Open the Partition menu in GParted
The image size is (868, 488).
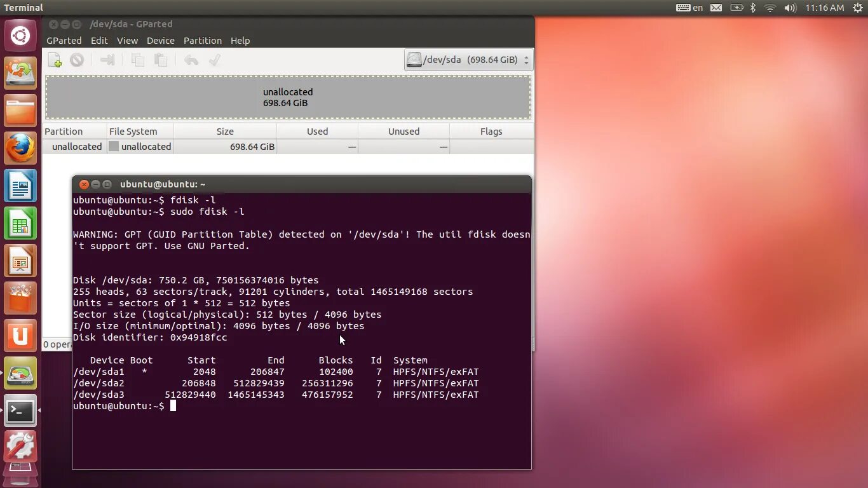(x=203, y=41)
